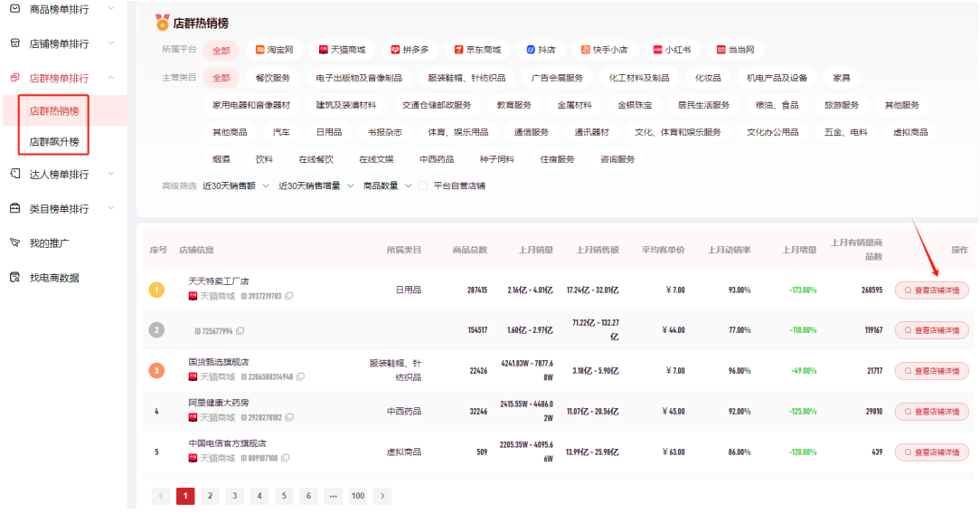
Task: Expand the 类目榜单排行 menu
Action: [111, 208]
